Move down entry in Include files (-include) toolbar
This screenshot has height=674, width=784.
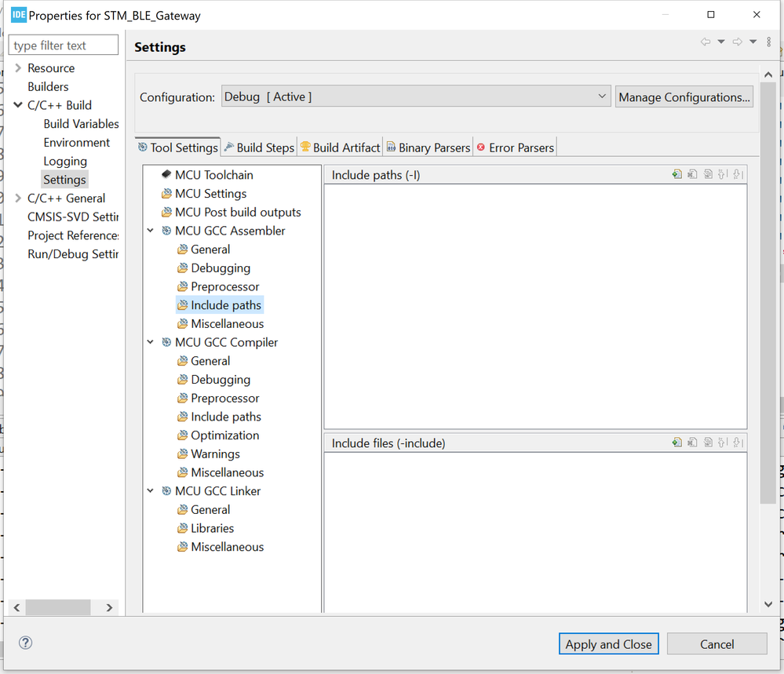738,443
